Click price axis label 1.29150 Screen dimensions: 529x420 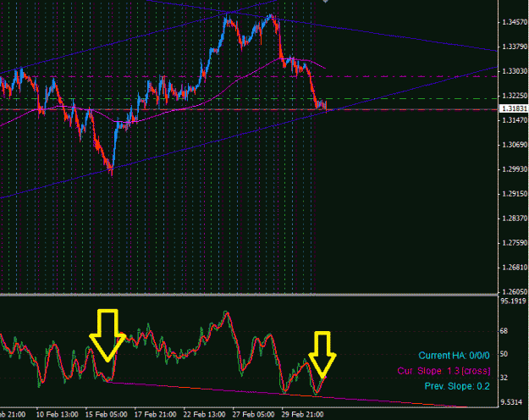[x=515, y=194]
